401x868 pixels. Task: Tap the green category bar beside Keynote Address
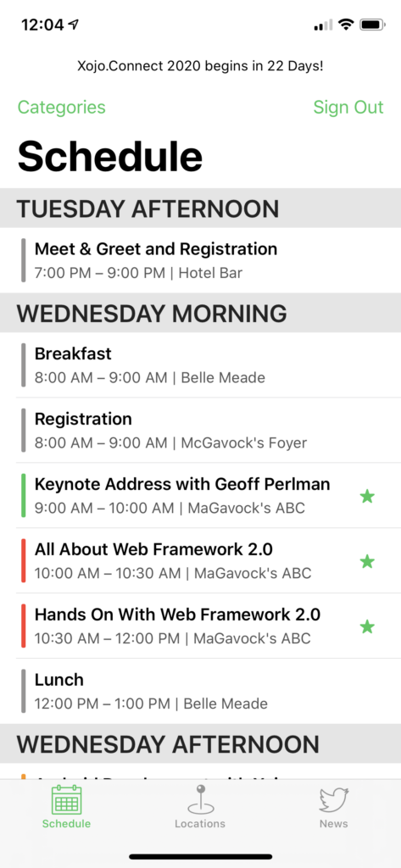point(23,495)
